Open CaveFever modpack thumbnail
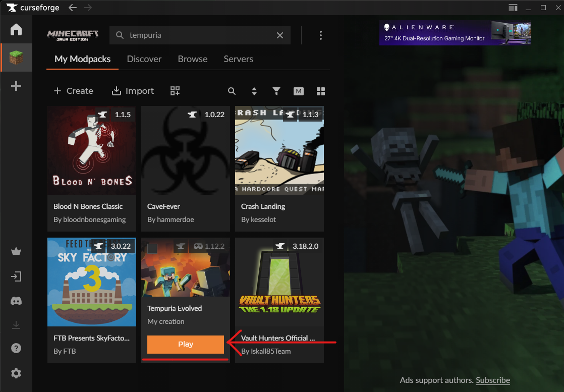Image resolution: width=564 pixels, height=392 pixels. 185,150
